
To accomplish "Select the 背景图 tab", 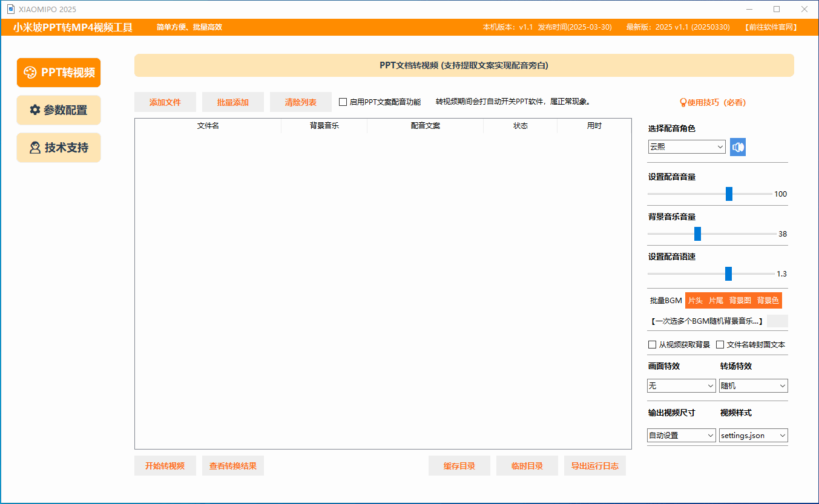I will [740, 300].
